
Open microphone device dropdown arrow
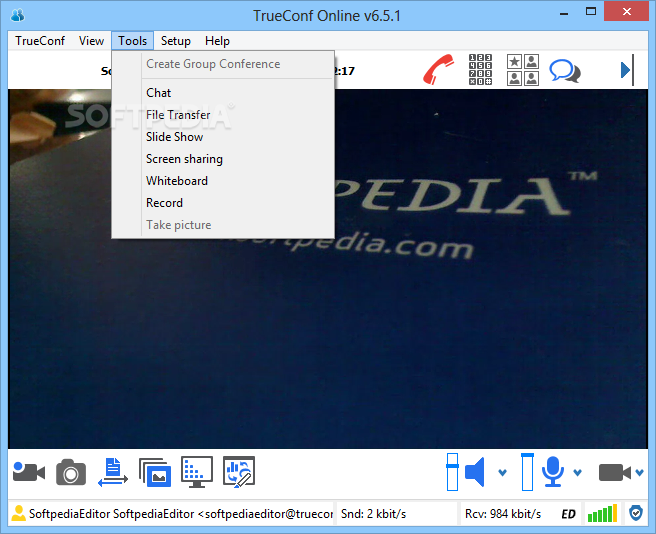pos(578,472)
